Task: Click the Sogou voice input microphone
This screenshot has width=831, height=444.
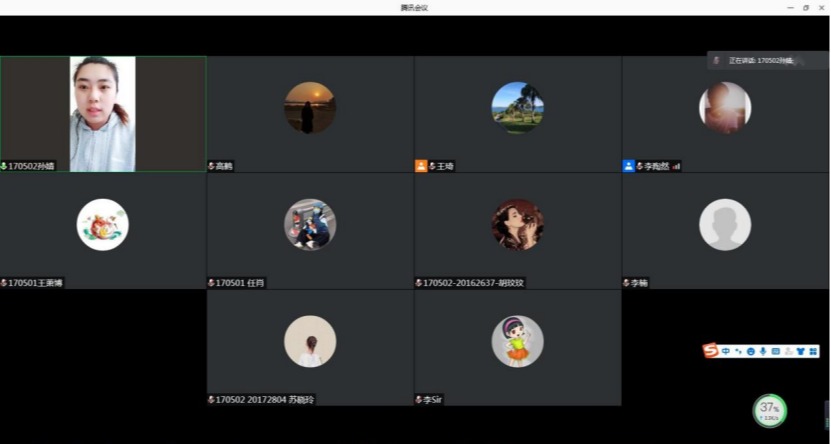Action: coord(763,351)
